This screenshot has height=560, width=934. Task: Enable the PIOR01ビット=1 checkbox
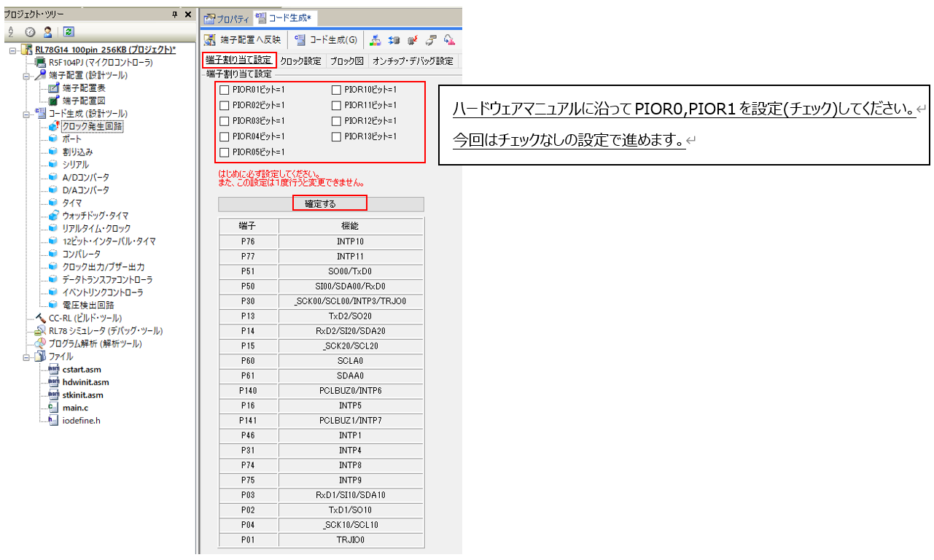(x=223, y=90)
